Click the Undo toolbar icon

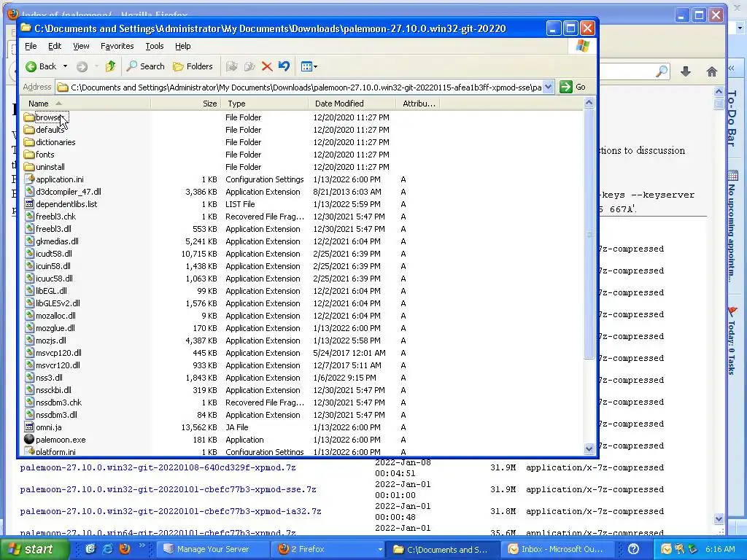pos(284,66)
